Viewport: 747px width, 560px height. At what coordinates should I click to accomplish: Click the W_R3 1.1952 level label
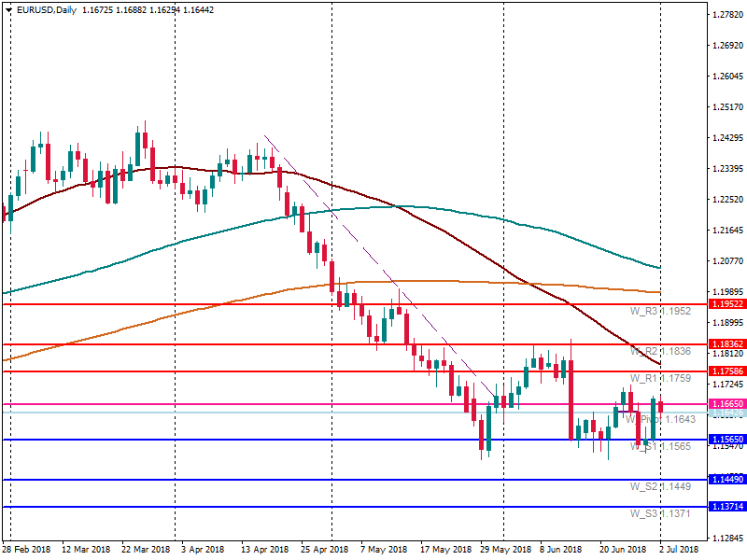coord(660,311)
